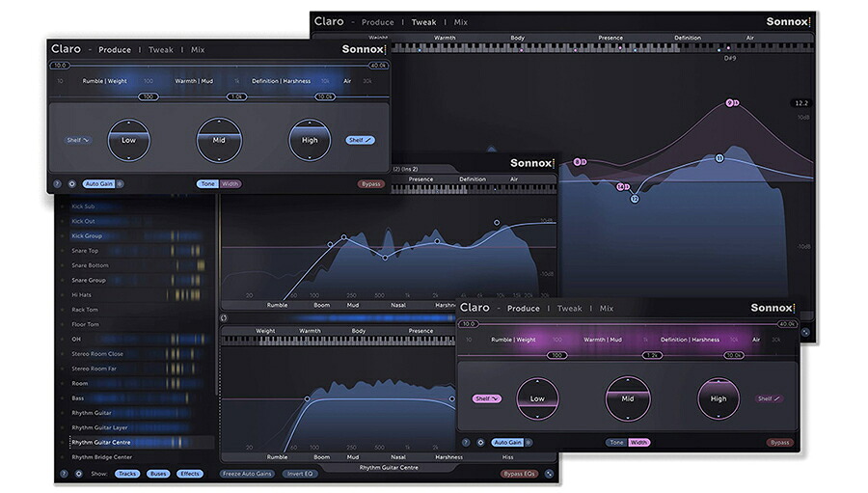Click the Mid knob in blue Produce window
The height and width of the screenshot is (493, 868).
point(219,140)
